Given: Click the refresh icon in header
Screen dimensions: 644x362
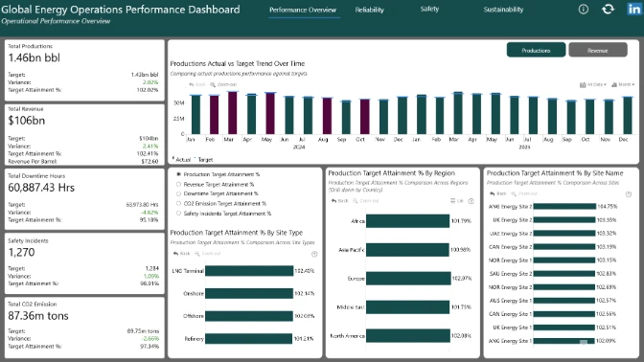Looking at the screenshot, I should 609,9.
